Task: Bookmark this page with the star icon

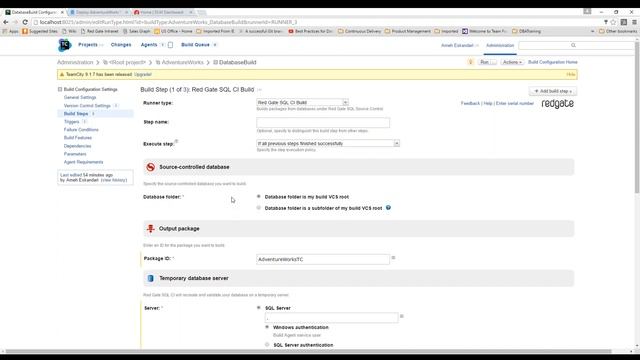Action: click(613, 22)
